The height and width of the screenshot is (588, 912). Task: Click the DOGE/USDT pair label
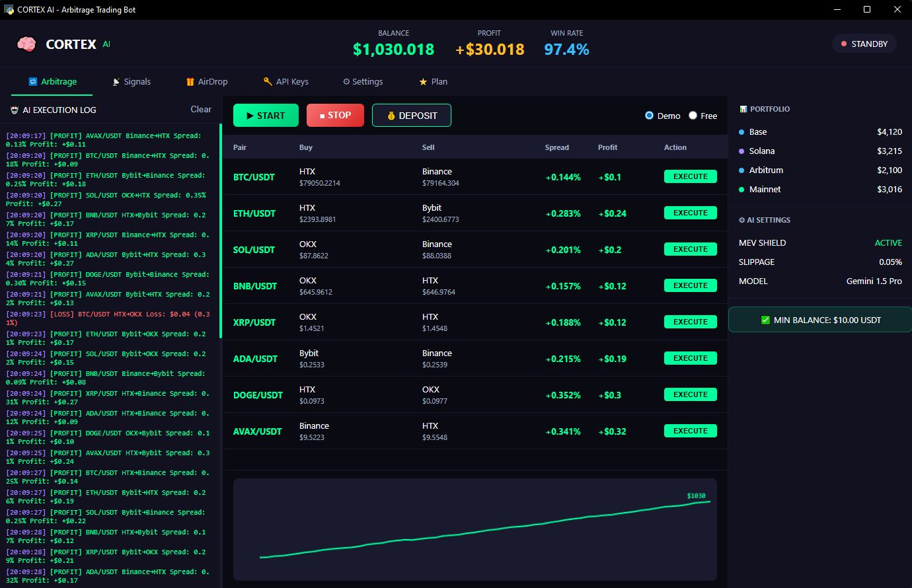(x=258, y=395)
